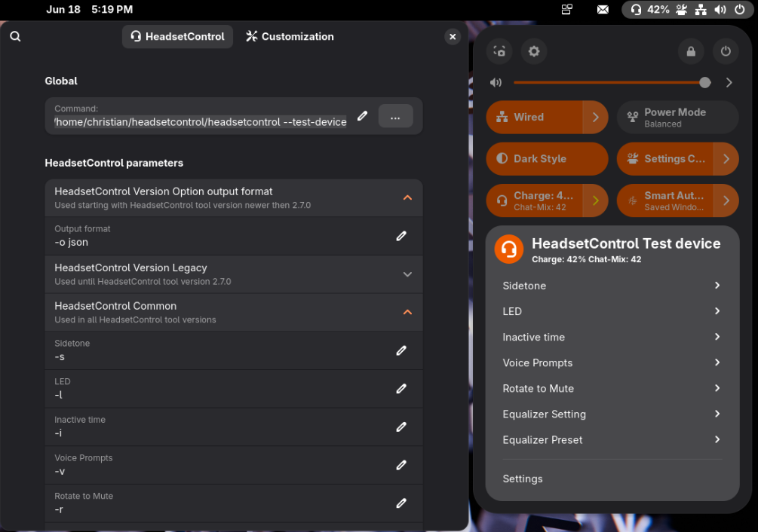Edit the Global command with pencil icon
Viewport: 758px width, 532px height.
362,116
